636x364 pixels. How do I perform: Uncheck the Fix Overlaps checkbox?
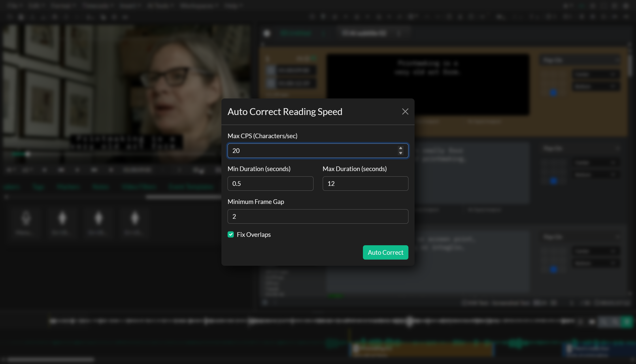pyautogui.click(x=230, y=234)
